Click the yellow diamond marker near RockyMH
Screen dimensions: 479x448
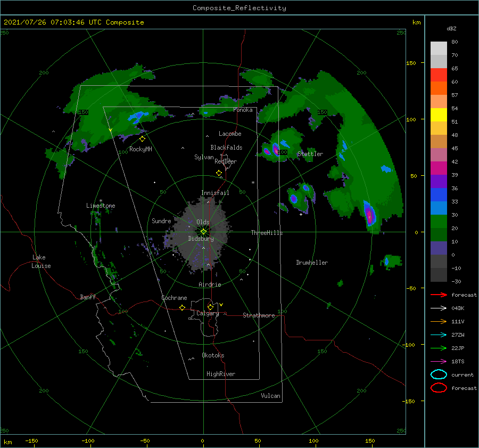(x=142, y=139)
